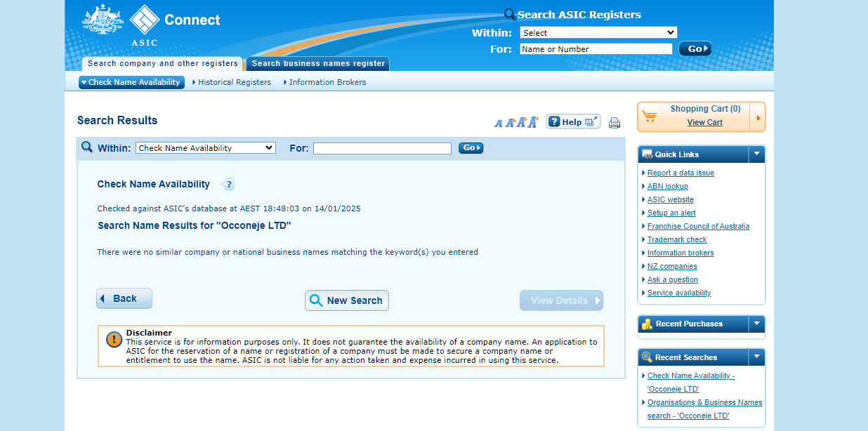Open the ABN lookup link
The image size is (868, 431).
(668, 186)
